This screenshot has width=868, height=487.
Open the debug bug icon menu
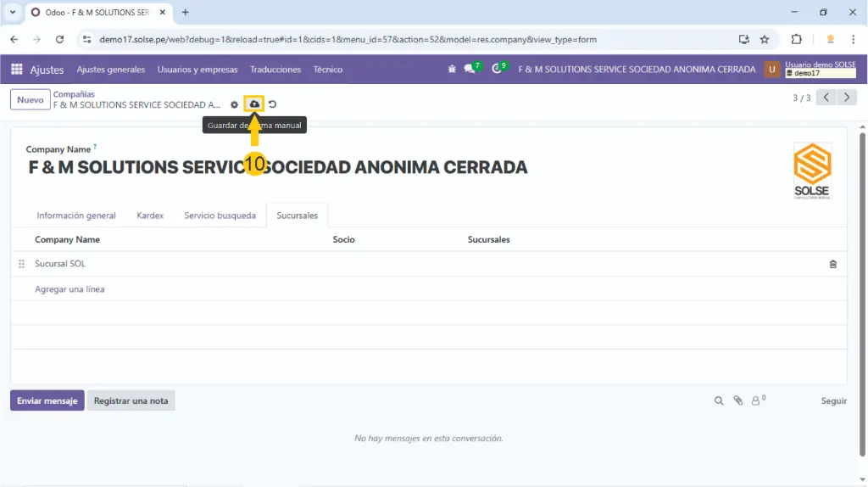pyautogui.click(x=452, y=70)
